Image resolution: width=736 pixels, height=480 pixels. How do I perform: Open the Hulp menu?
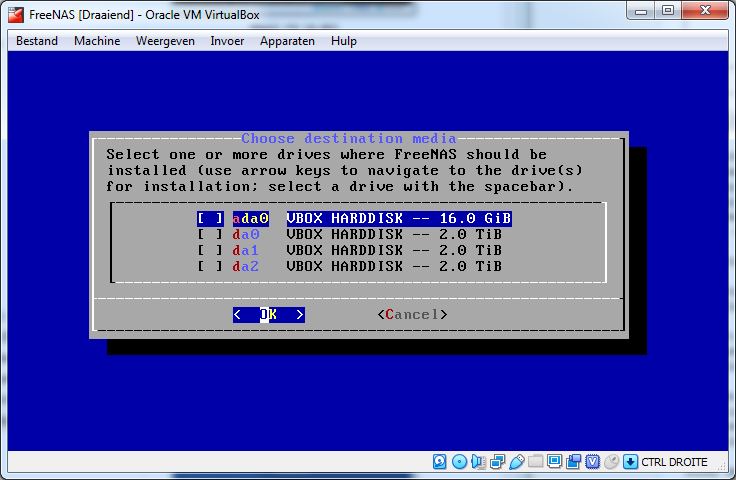[344, 41]
